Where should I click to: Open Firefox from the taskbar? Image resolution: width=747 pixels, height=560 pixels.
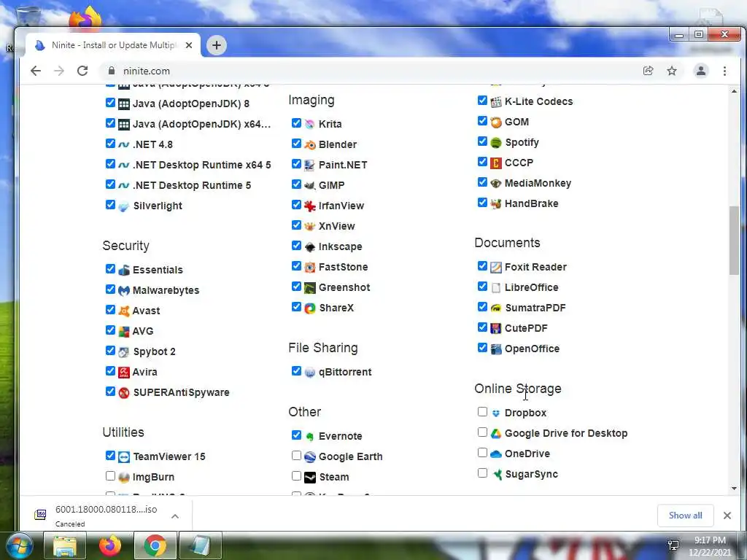tap(110, 546)
